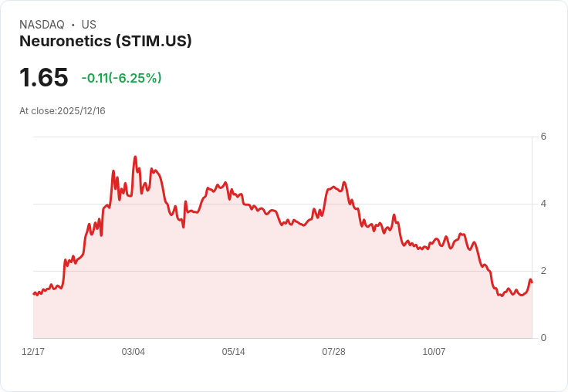Screen dimensions: 568x392
Task: Click the NASDAQ exchange label
Action: 42,25
